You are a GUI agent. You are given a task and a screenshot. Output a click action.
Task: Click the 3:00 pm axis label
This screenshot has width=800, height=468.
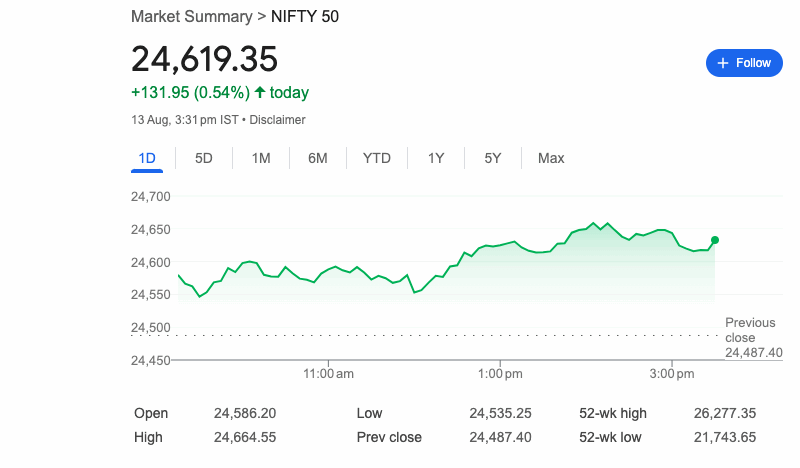click(671, 374)
